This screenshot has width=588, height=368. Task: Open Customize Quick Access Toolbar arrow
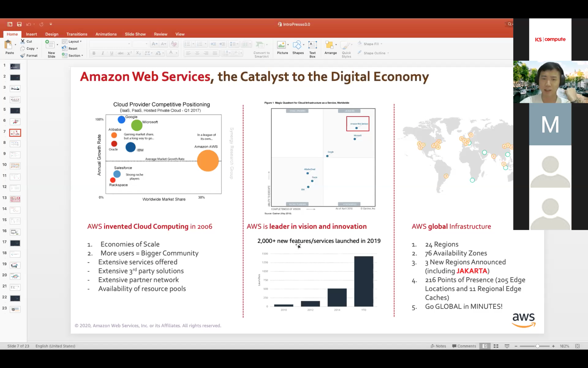click(51, 24)
